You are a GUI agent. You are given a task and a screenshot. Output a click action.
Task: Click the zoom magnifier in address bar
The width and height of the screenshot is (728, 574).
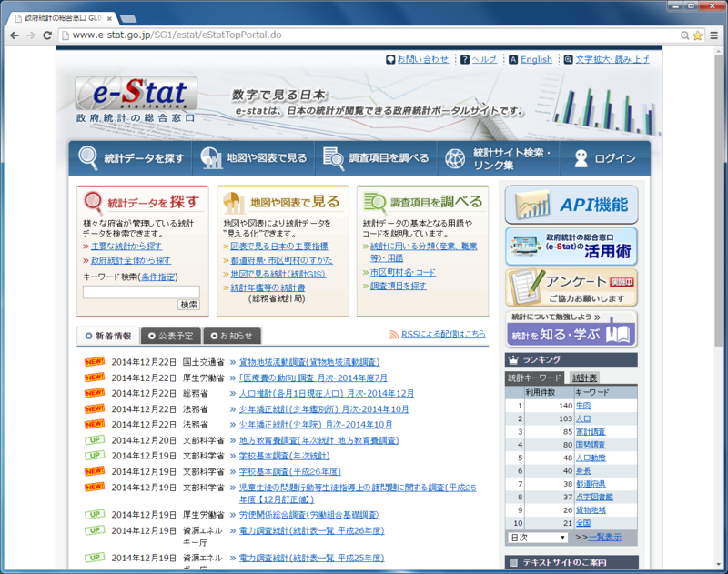[x=685, y=35]
